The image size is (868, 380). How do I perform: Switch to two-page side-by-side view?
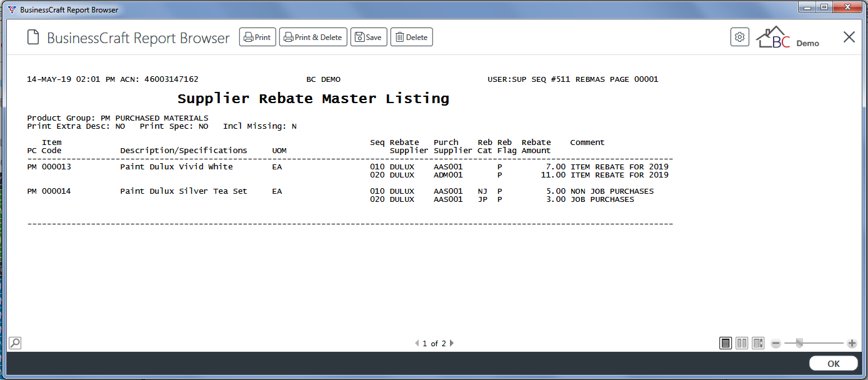click(742, 343)
